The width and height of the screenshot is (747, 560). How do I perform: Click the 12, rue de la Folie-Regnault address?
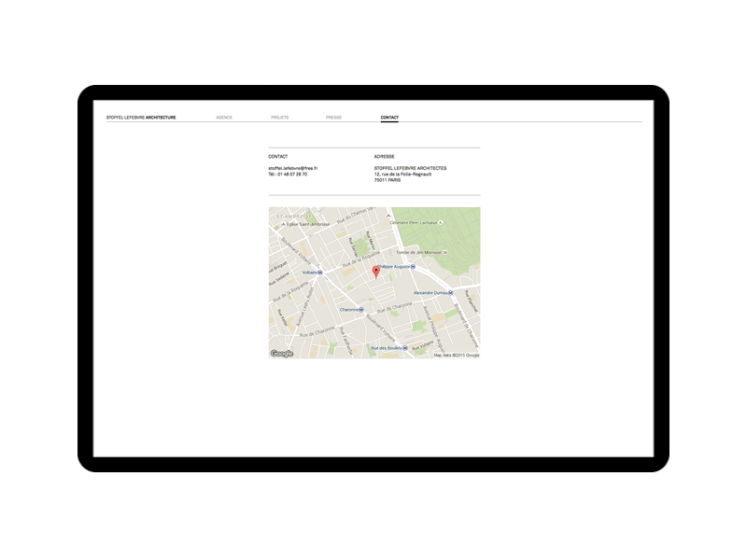[407, 174]
